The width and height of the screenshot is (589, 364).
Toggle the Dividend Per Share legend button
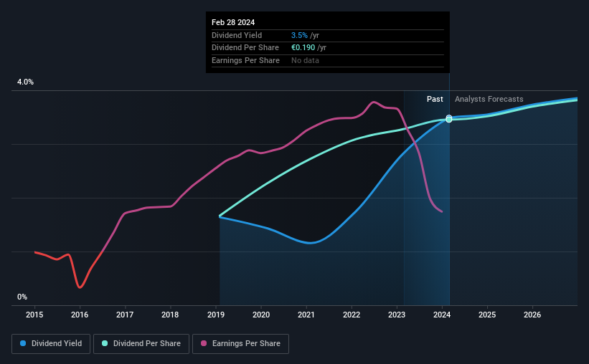[141, 344]
